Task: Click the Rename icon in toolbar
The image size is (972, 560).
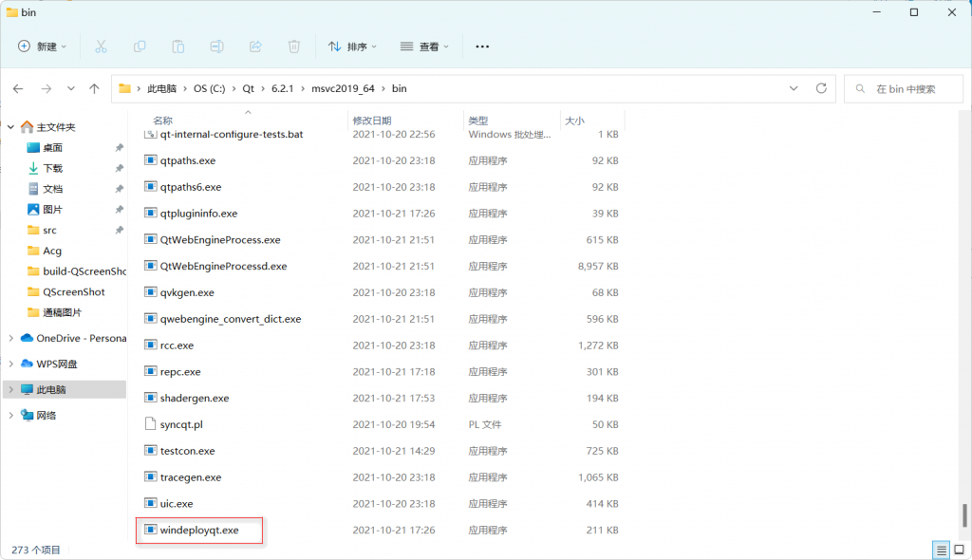Action: pos(217,47)
